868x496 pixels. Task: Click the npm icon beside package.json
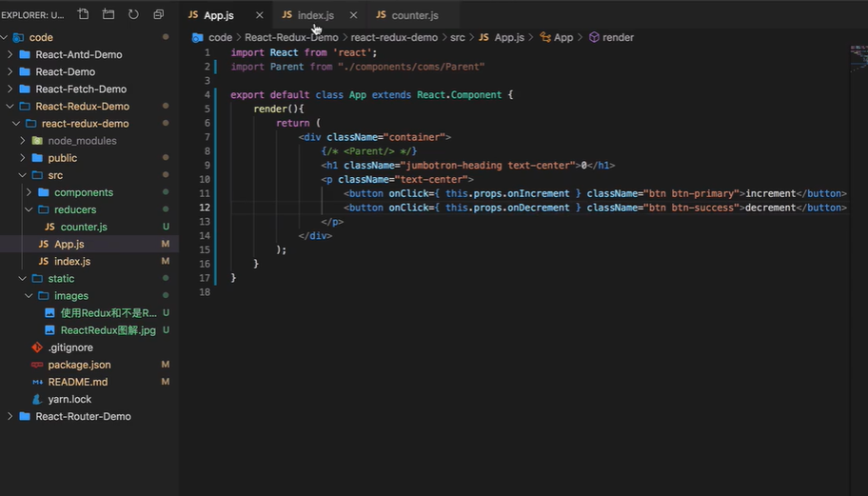click(37, 365)
